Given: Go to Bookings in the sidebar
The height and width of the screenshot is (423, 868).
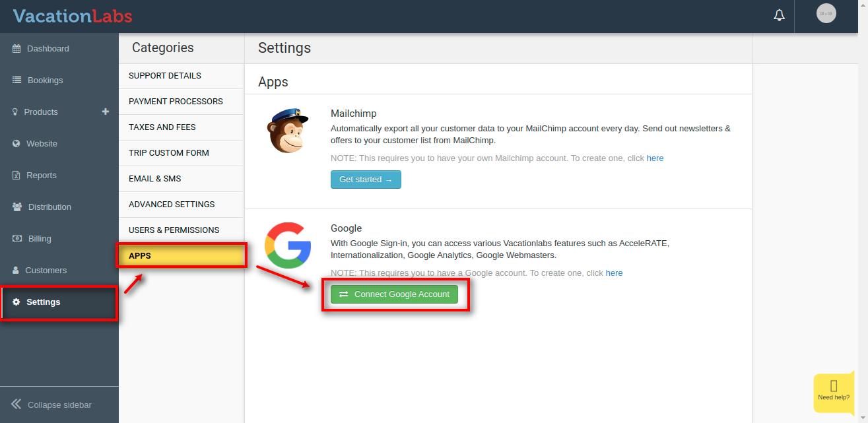Looking at the screenshot, I should (x=45, y=81).
